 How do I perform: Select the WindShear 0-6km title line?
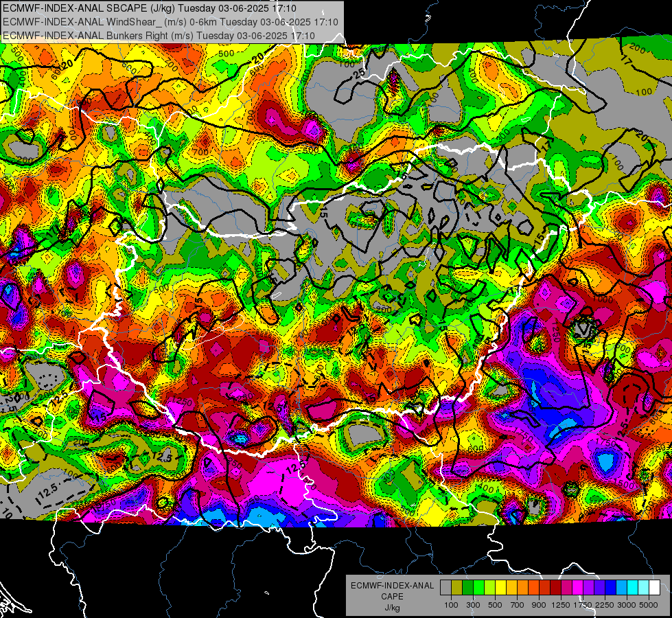[170, 22]
